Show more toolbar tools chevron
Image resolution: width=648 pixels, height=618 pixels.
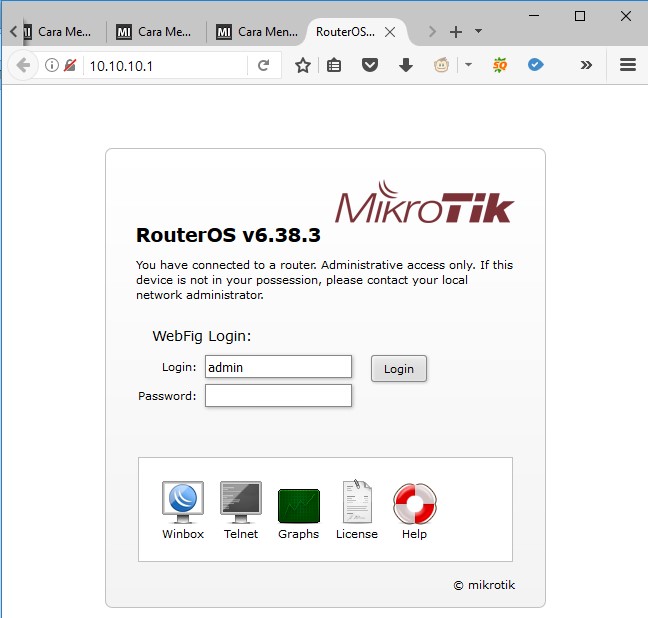[586, 65]
